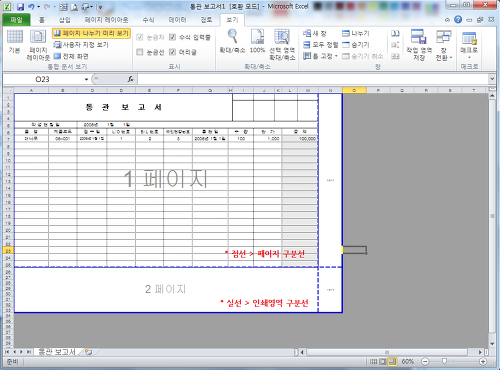The height and width of the screenshot is (370, 500).
Task: Click the Name Box showing O23
Action: pos(43,79)
